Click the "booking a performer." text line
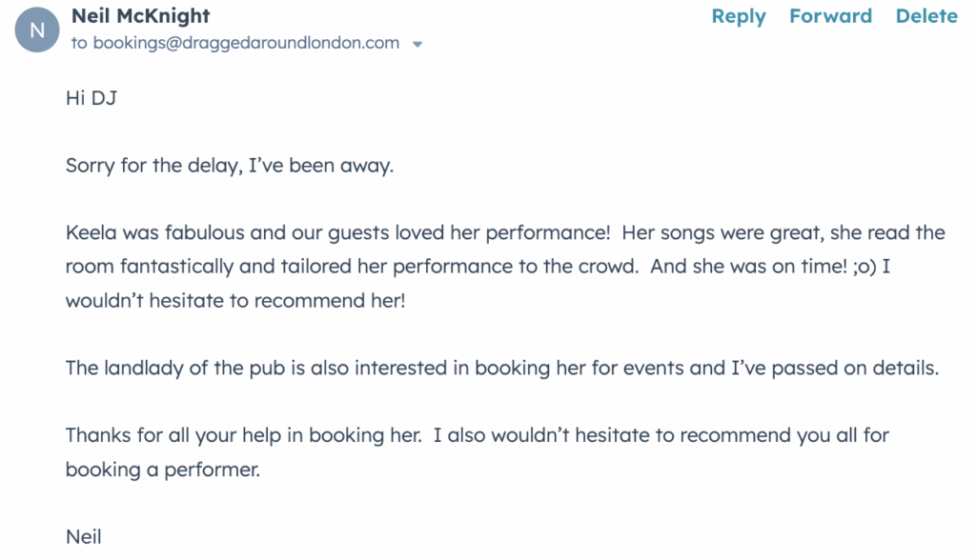The image size is (976, 560). 162,470
